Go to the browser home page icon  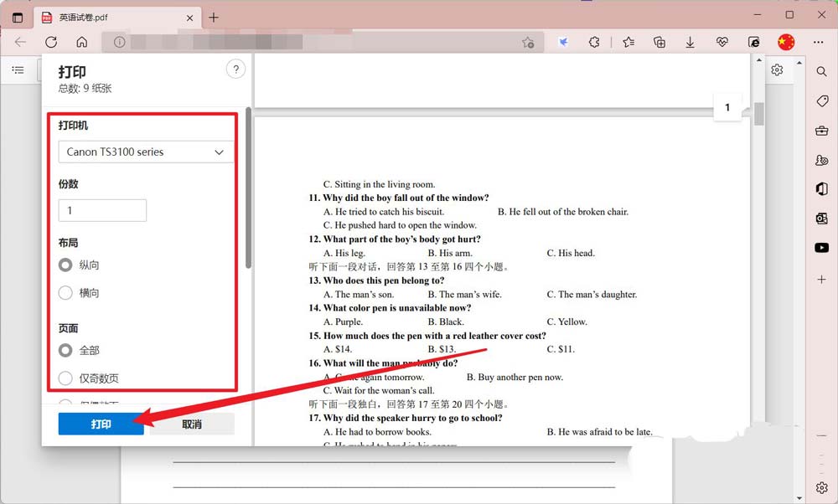pyautogui.click(x=82, y=42)
